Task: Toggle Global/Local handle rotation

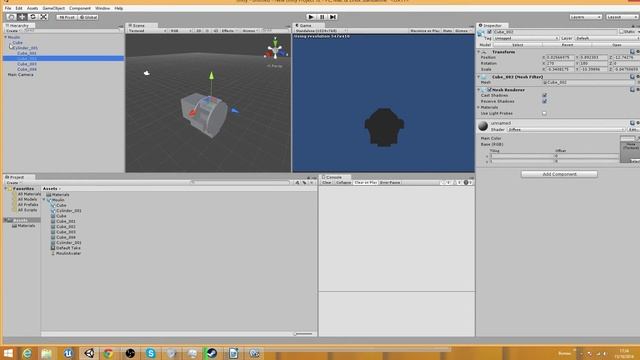Action: pyautogui.click(x=88, y=17)
